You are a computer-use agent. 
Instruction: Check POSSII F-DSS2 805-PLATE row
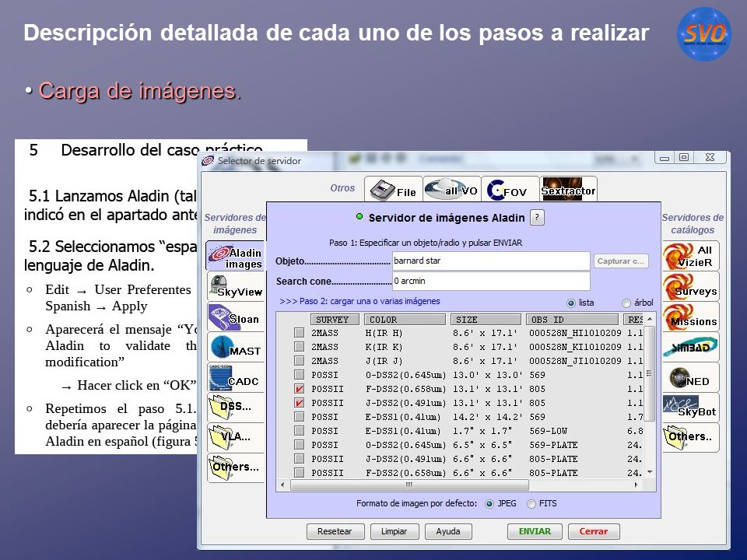299,473
